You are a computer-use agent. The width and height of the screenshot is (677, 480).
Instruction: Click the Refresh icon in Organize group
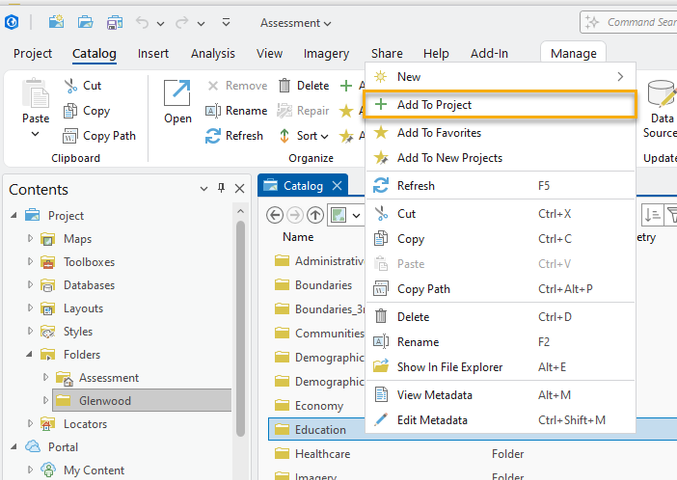click(212, 136)
